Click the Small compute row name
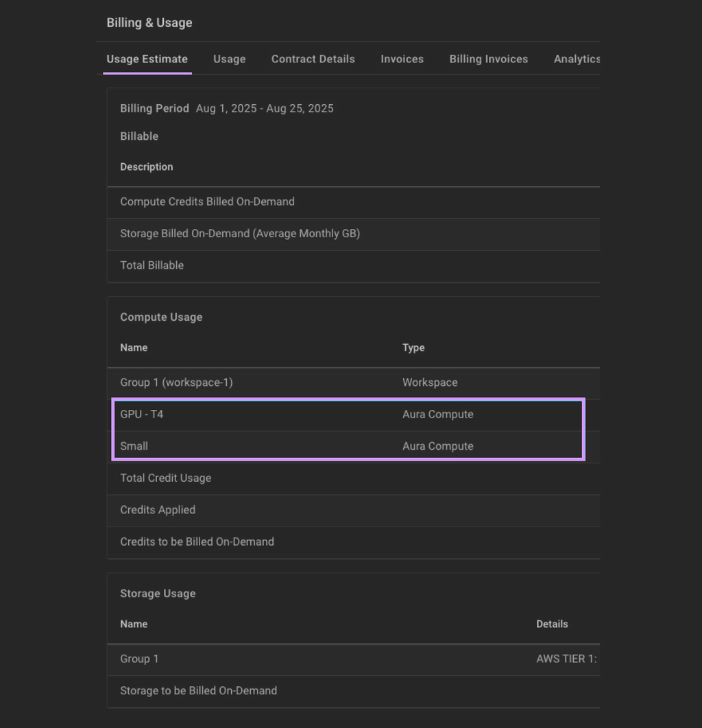The image size is (702, 728). coord(134,446)
